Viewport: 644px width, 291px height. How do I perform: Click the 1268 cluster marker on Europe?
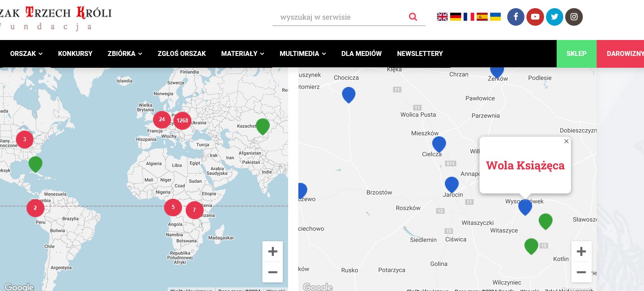click(x=182, y=120)
